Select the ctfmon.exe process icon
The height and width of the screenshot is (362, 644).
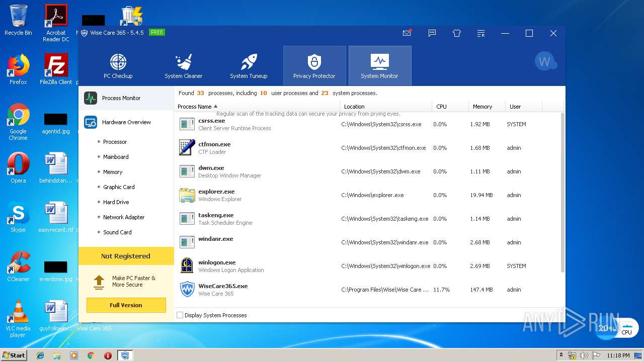[187, 148]
